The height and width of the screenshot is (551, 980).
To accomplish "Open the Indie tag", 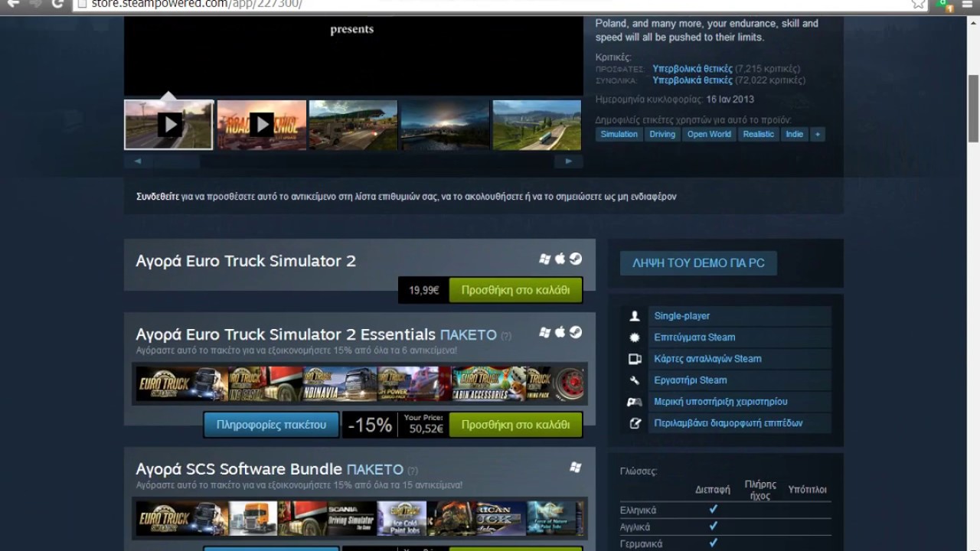I will coord(795,134).
